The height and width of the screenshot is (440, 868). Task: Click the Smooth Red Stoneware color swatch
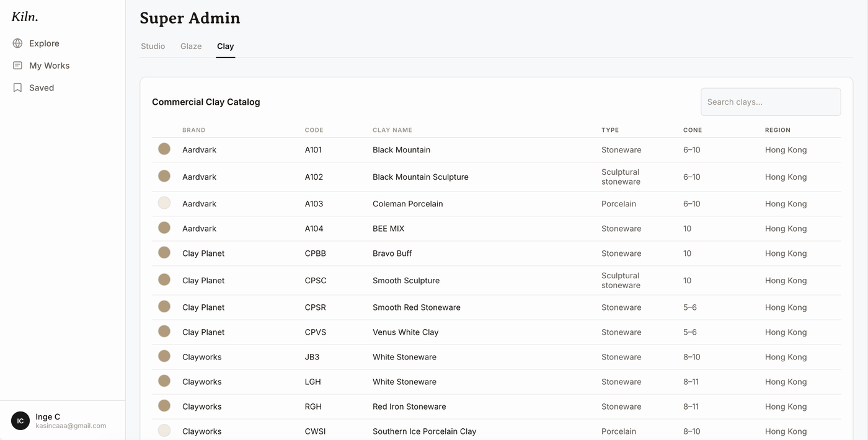tap(164, 306)
